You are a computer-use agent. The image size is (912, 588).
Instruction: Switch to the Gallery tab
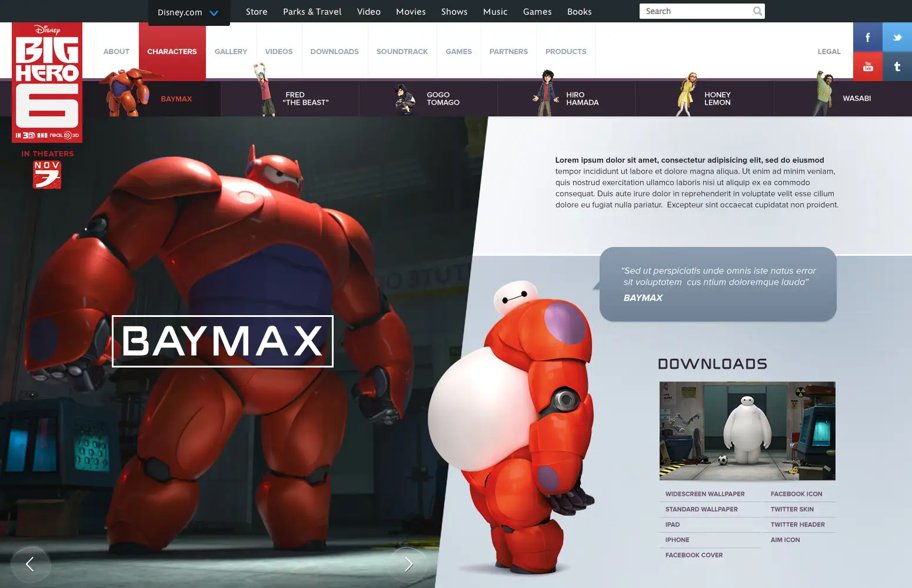(231, 52)
